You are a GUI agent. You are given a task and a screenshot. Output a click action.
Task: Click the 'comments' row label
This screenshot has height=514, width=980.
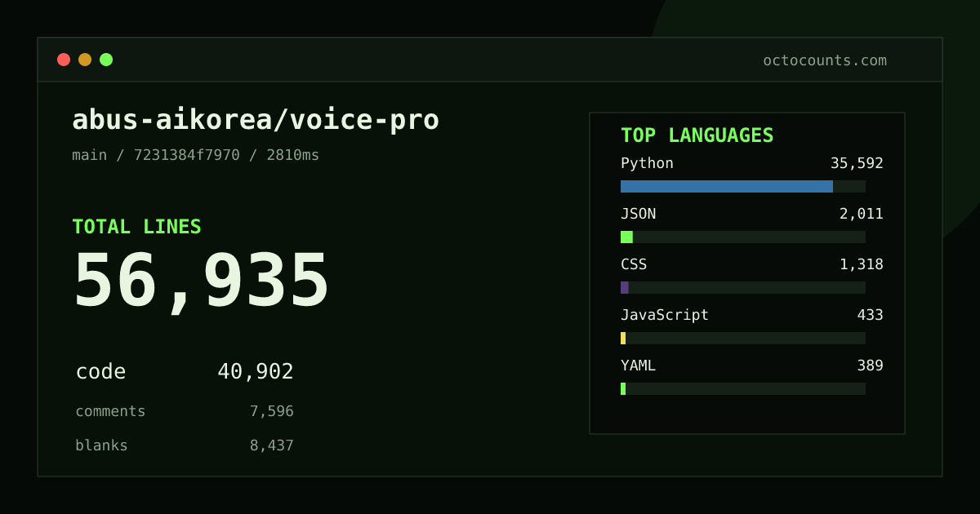[x=110, y=411]
